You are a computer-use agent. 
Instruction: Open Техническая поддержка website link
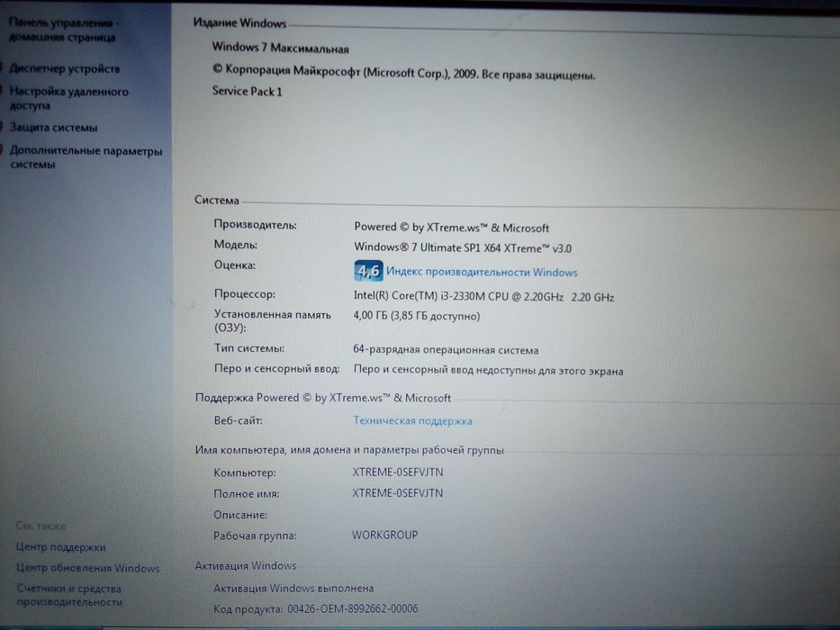pyautogui.click(x=412, y=421)
